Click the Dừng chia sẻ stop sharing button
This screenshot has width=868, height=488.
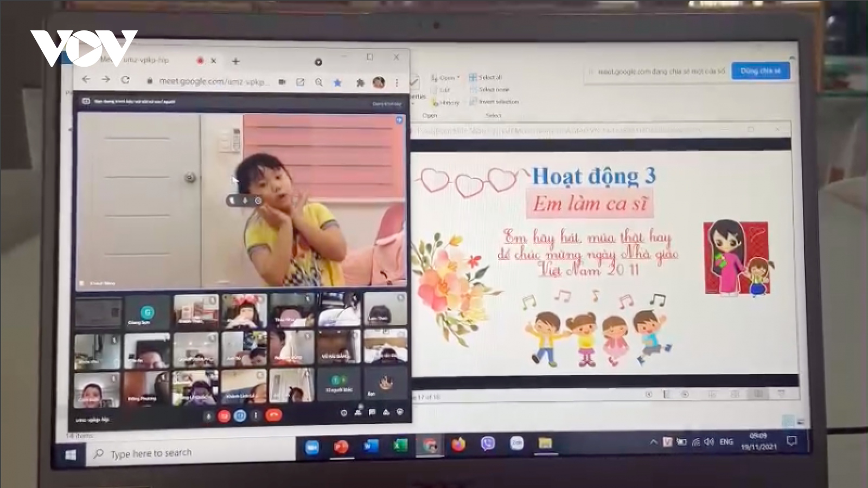pyautogui.click(x=761, y=71)
